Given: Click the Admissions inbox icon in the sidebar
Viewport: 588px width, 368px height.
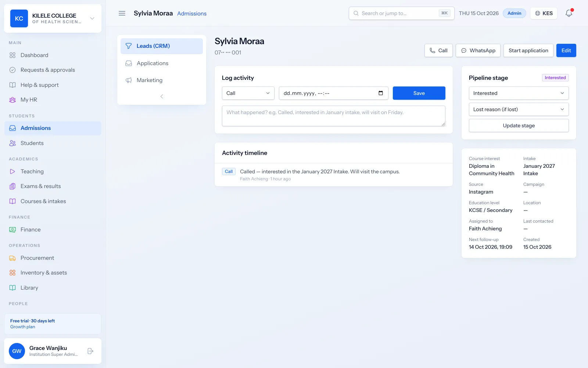Looking at the screenshot, I should coord(12,128).
